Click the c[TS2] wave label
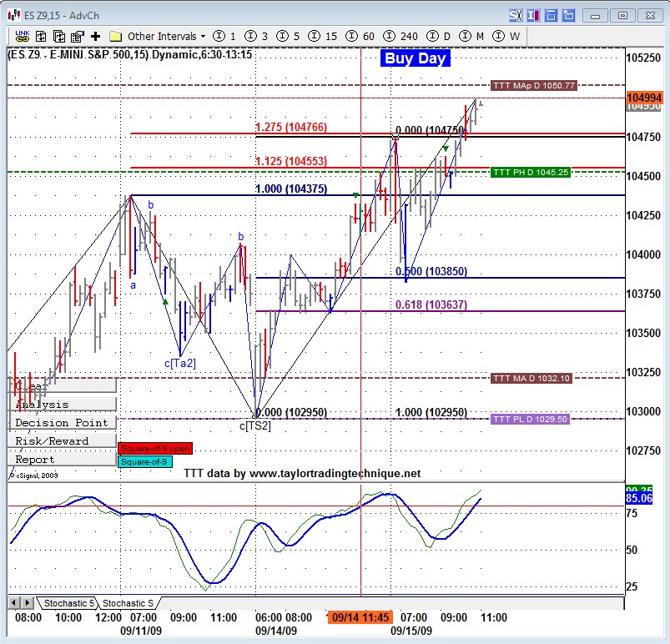Image resolution: width=670 pixels, height=644 pixels. 255,425
